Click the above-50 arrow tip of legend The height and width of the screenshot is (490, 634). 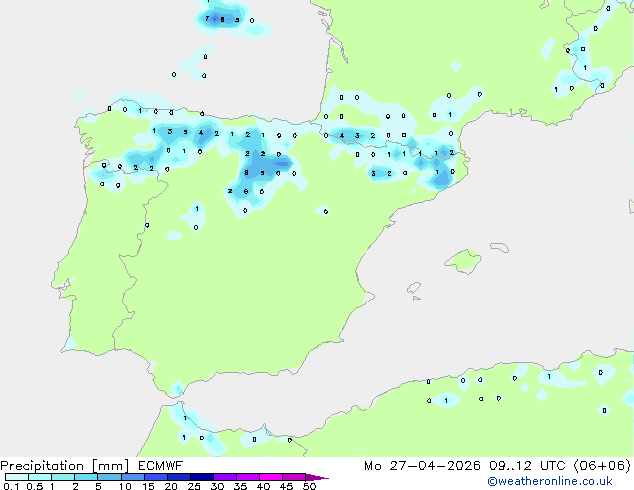click(x=317, y=477)
